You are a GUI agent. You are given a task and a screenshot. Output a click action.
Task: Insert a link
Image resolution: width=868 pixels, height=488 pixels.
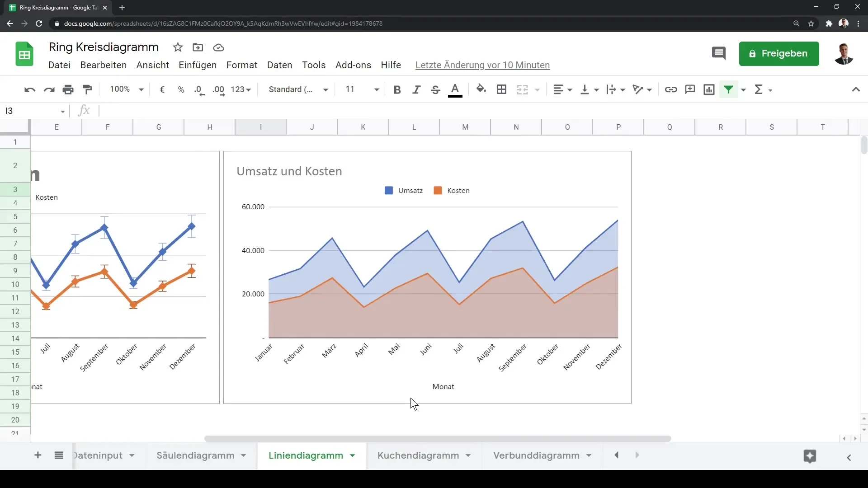click(x=671, y=89)
